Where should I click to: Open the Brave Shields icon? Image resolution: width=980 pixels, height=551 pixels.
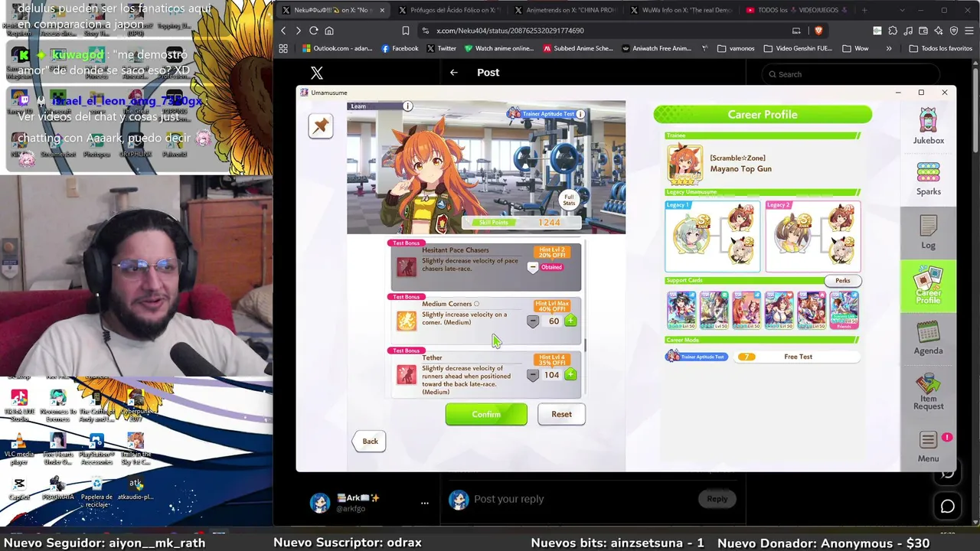coord(818,31)
